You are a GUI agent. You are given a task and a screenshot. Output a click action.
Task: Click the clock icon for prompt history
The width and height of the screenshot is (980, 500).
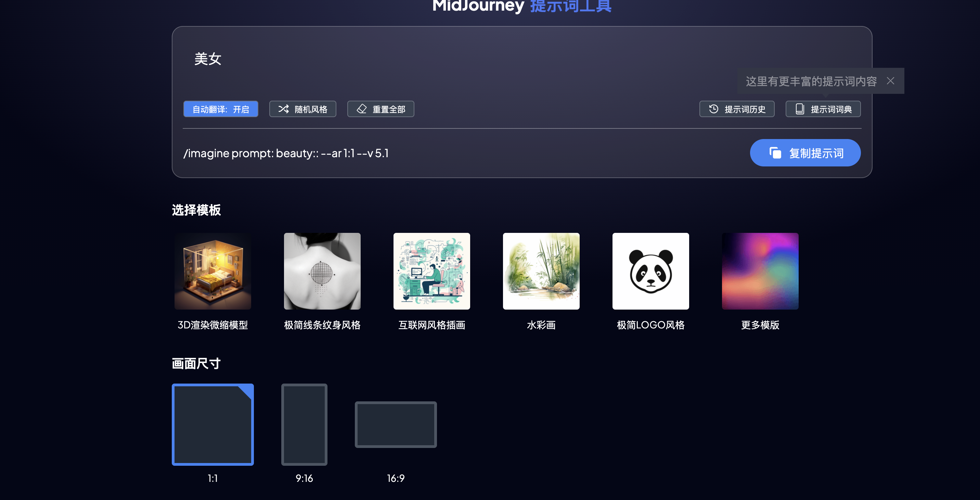[x=713, y=109]
